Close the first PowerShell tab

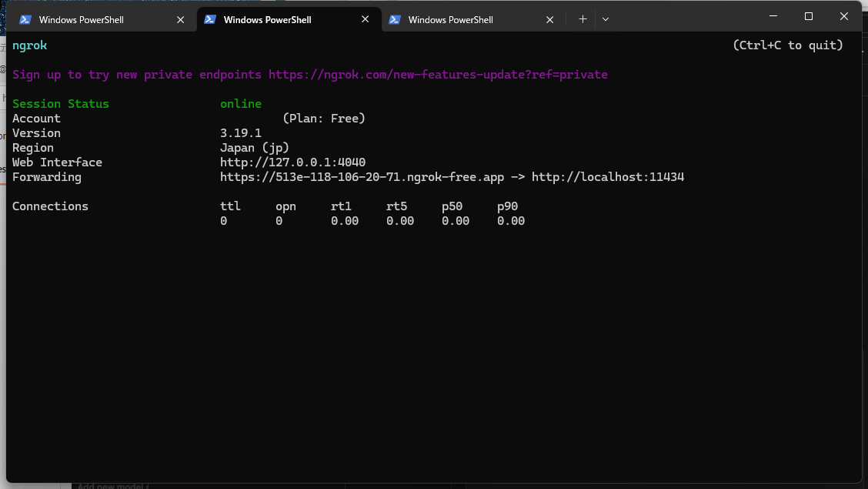181,20
